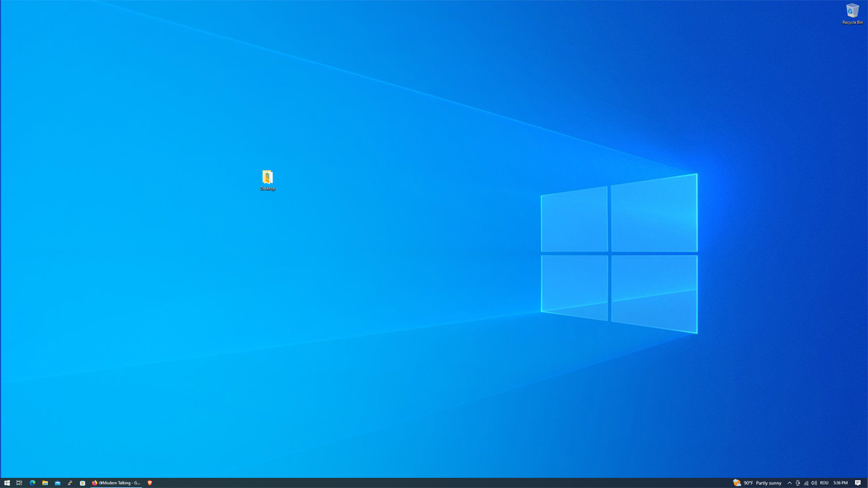
Task: Open Brave browser from the taskbar
Action: coord(150,482)
